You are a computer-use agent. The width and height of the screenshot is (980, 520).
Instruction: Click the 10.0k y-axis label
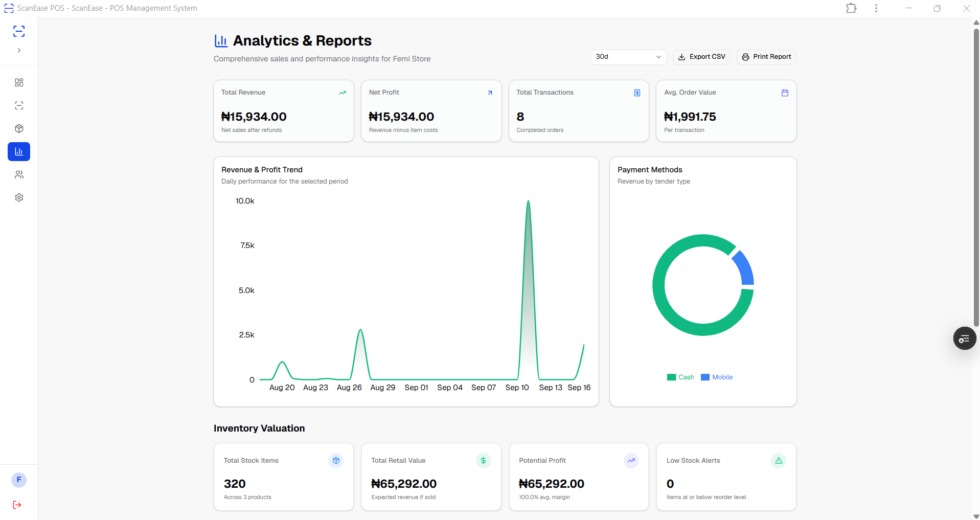[x=245, y=201]
